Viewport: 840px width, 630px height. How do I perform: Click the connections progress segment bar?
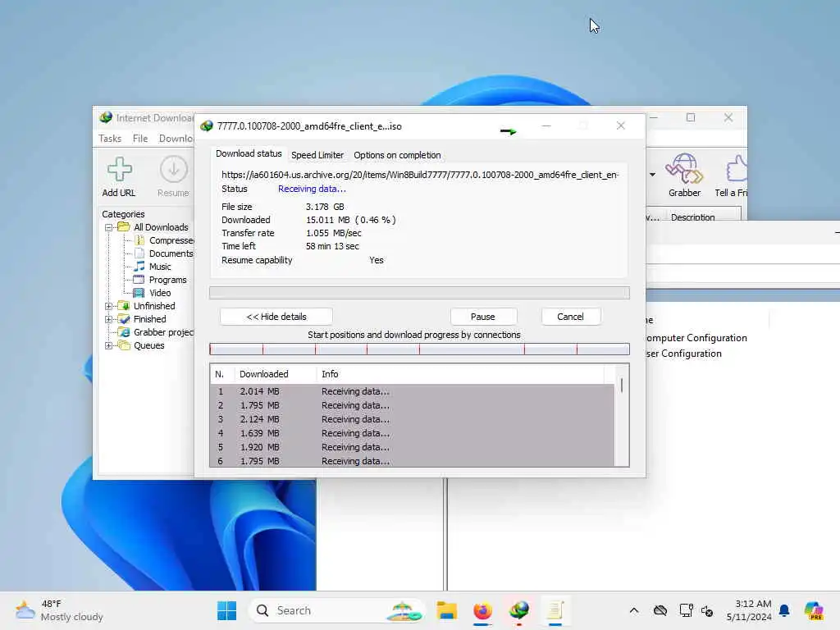pos(419,349)
